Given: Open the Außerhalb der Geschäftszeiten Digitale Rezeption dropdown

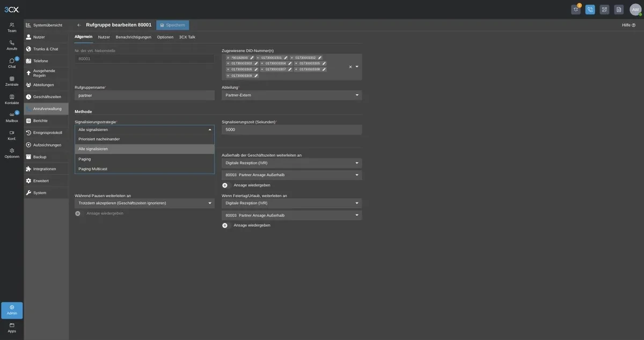Looking at the screenshot, I should 292,163.
